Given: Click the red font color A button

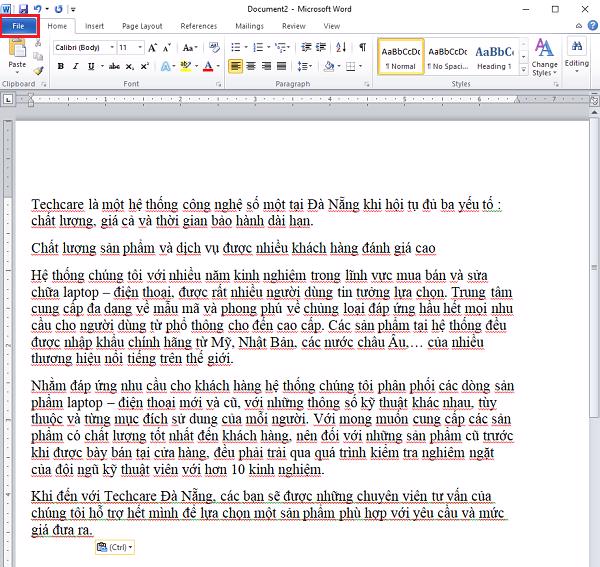Looking at the screenshot, I should [208, 67].
